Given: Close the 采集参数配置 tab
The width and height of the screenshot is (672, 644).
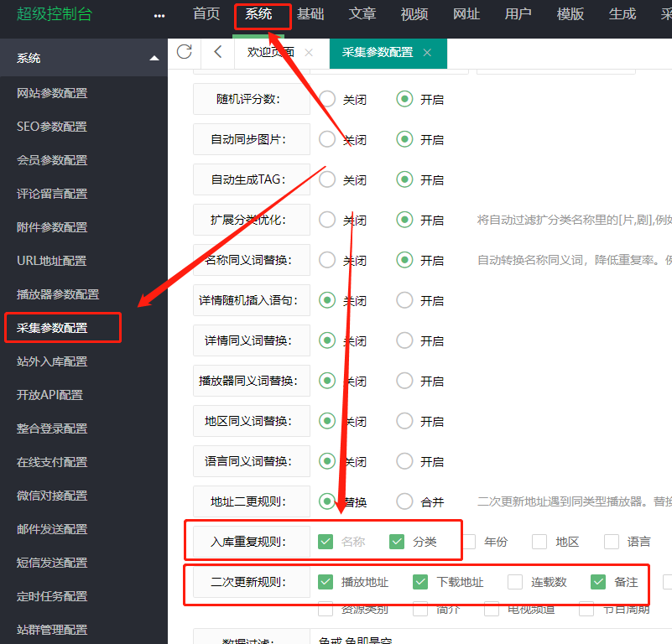Looking at the screenshot, I should [x=427, y=52].
